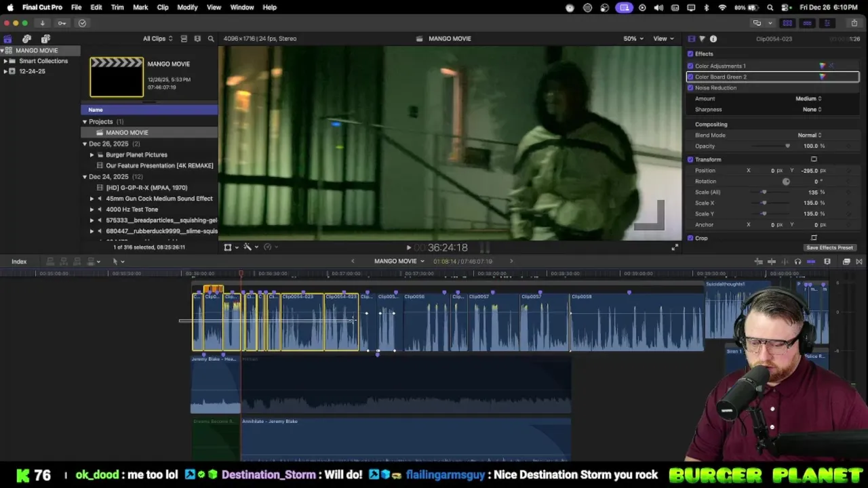
Task: Open the MANGO MOVIE timeline title menu
Action: click(x=399, y=261)
